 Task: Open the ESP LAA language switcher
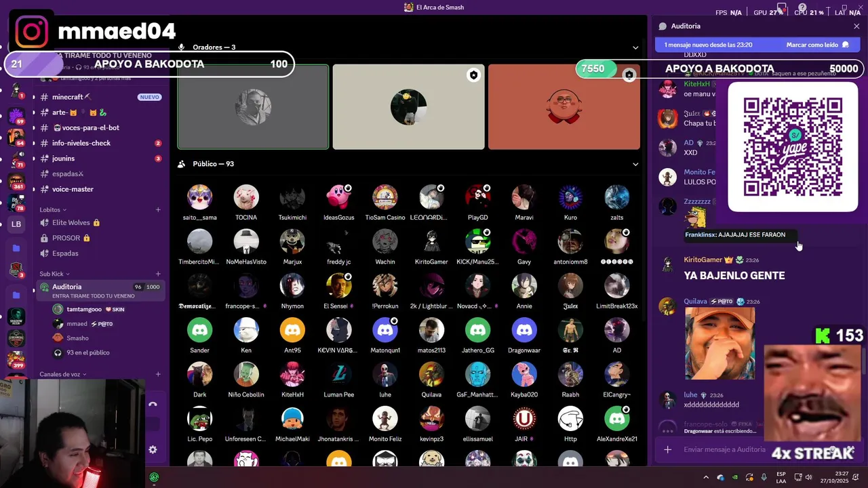coord(781,477)
